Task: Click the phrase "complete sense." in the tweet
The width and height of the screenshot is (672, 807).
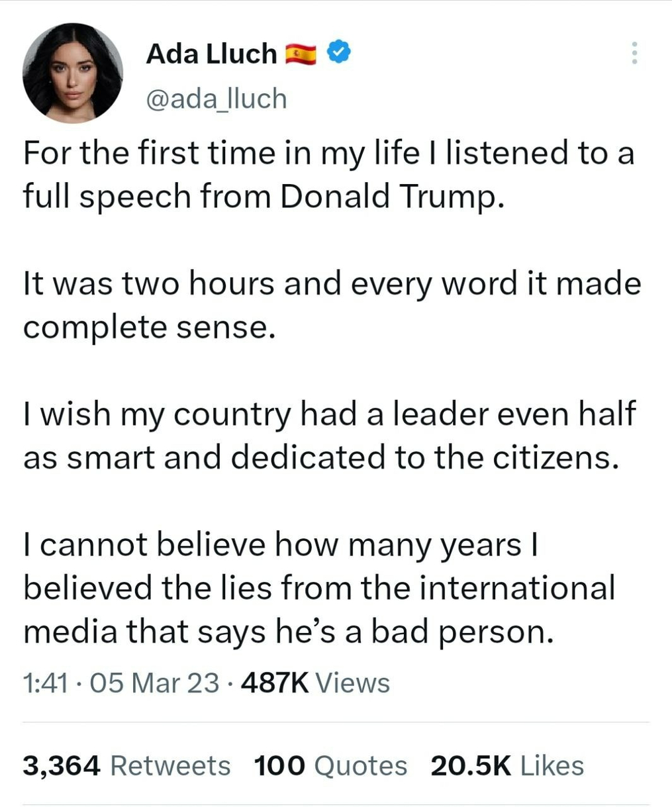Action: 149,328
